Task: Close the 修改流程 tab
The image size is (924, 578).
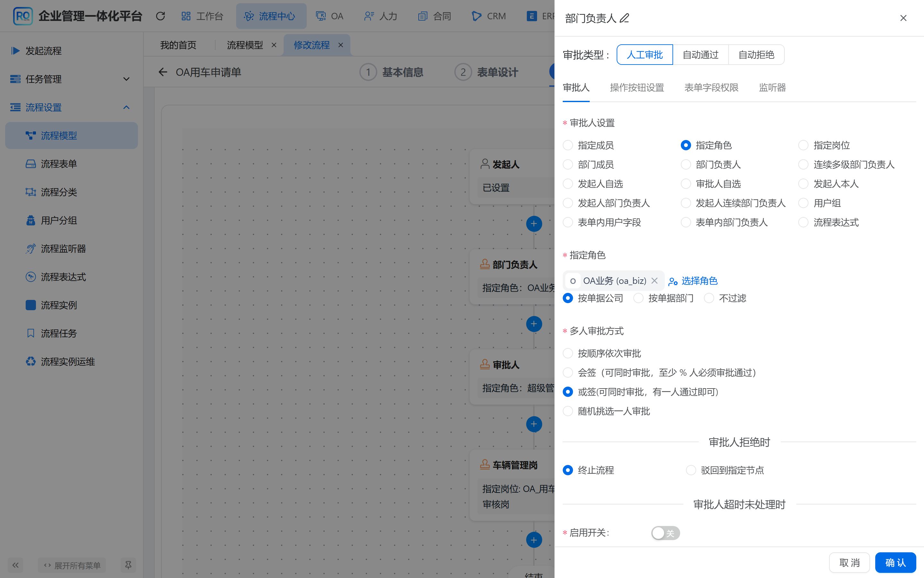Action: pos(341,45)
